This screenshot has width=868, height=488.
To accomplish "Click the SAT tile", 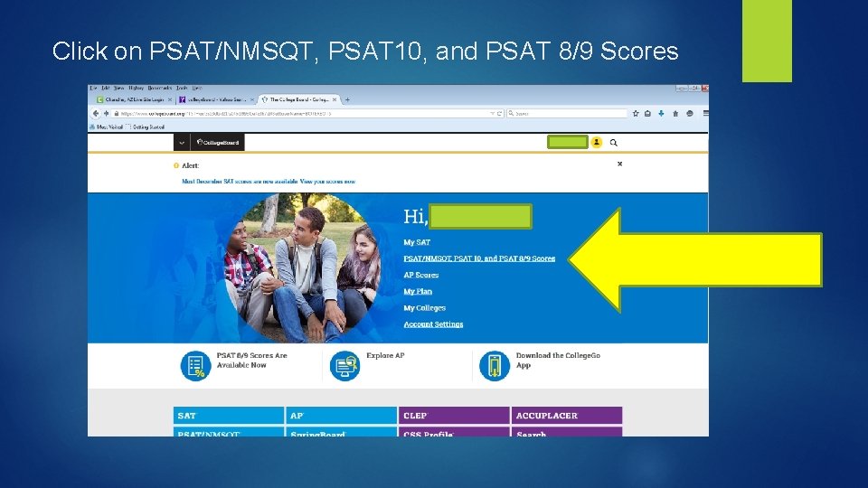I will (229, 416).
